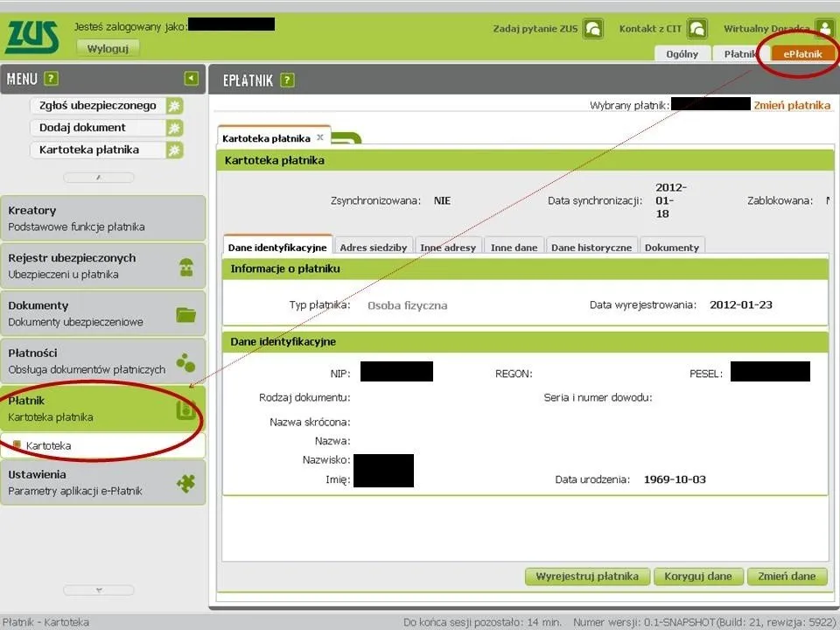Image resolution: width=840 pixels, height=630 pixels.
Task: Collapse the MENU side panel
Action: [192, 79]
